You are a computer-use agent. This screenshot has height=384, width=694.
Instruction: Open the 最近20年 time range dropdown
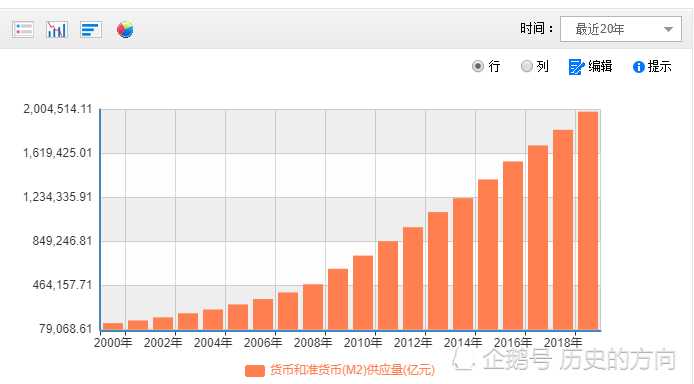click(x=621, y=29)
